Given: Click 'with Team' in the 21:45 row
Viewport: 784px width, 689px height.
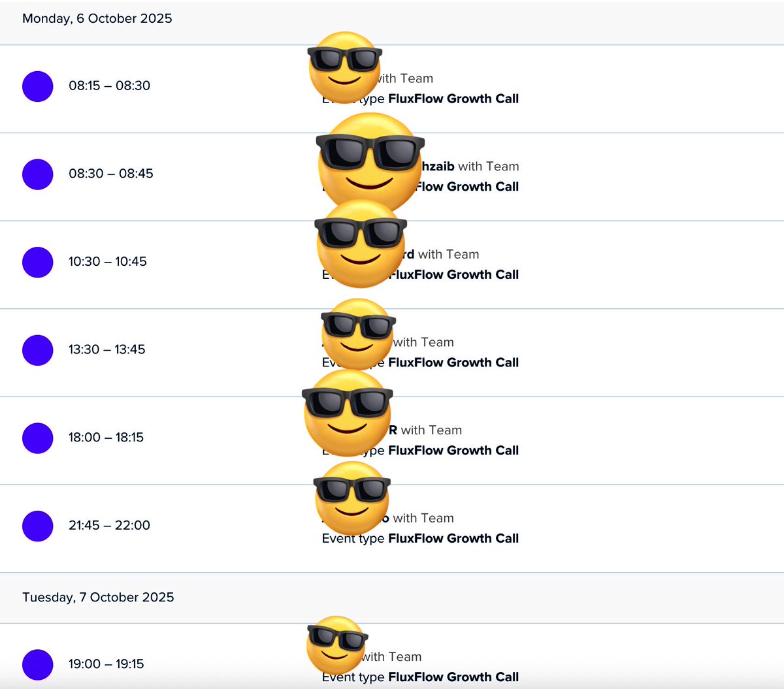Looking at the screenshot, I should click(423, 518).
